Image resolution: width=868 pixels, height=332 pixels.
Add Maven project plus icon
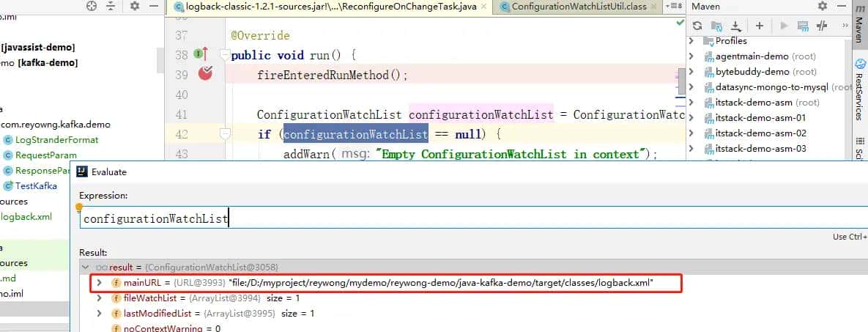(x=760, y=26)
